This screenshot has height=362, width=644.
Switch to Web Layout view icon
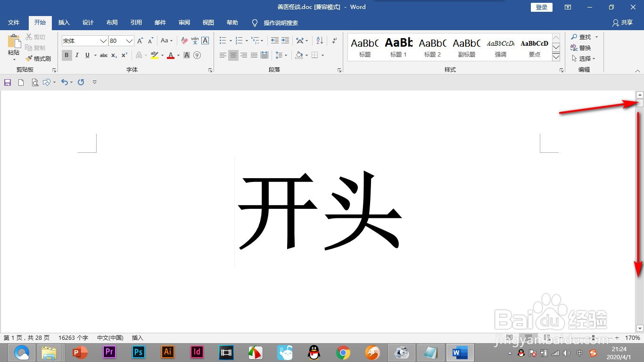pos(546,338)
